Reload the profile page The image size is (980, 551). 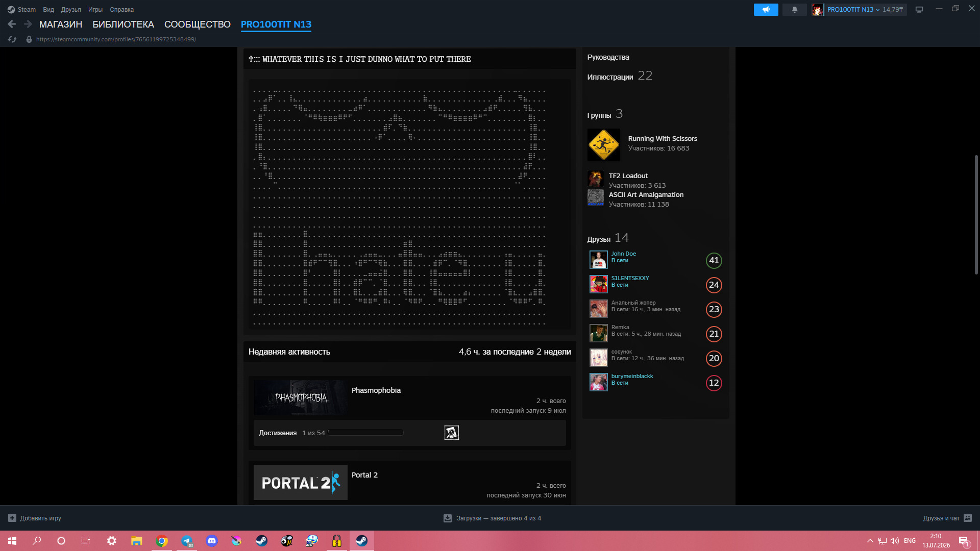click(x=12, y=39)
